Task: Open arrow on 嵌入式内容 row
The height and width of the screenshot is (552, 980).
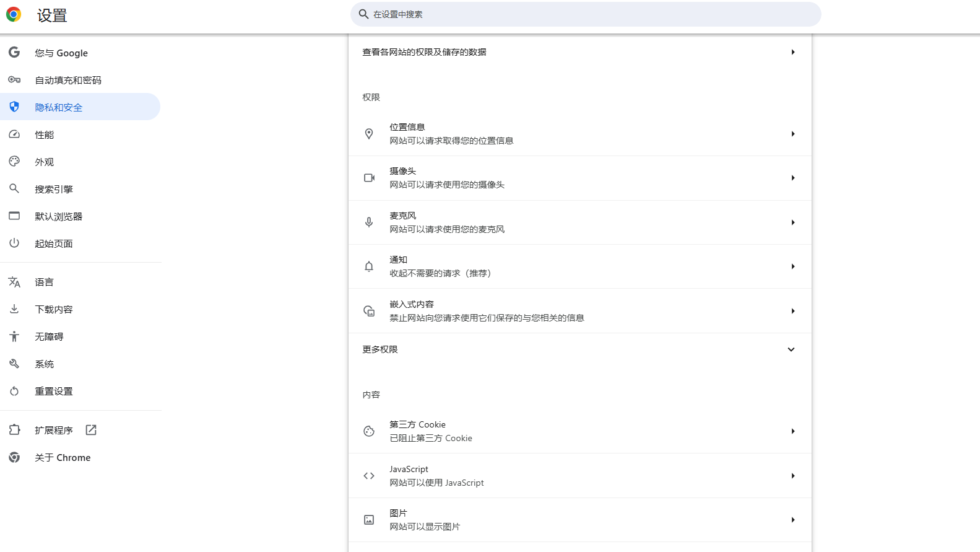Action: (x=793, y=311)
